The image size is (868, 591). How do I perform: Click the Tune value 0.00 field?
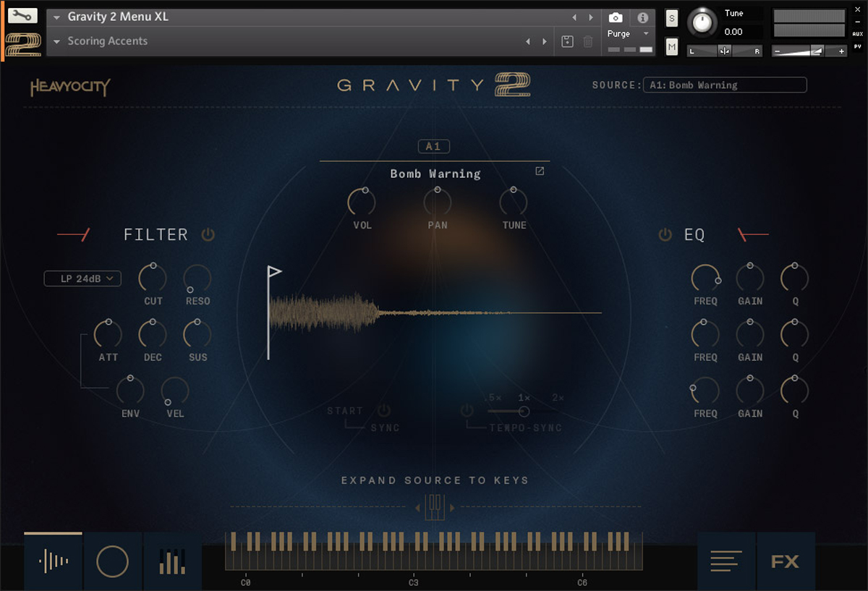coord(742,32)
